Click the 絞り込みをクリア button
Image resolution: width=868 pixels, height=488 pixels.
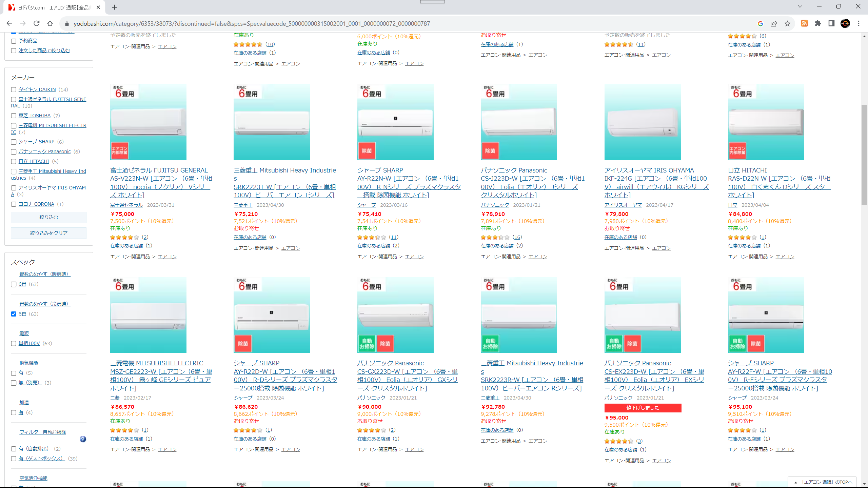48,233
